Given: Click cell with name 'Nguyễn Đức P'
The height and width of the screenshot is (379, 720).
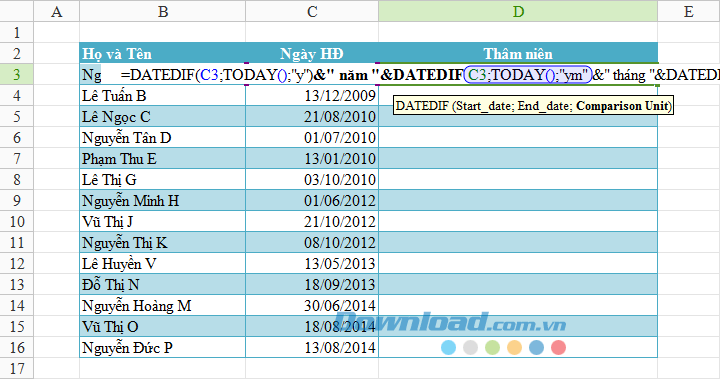Looking at the screenshot, I should [163, 348].
